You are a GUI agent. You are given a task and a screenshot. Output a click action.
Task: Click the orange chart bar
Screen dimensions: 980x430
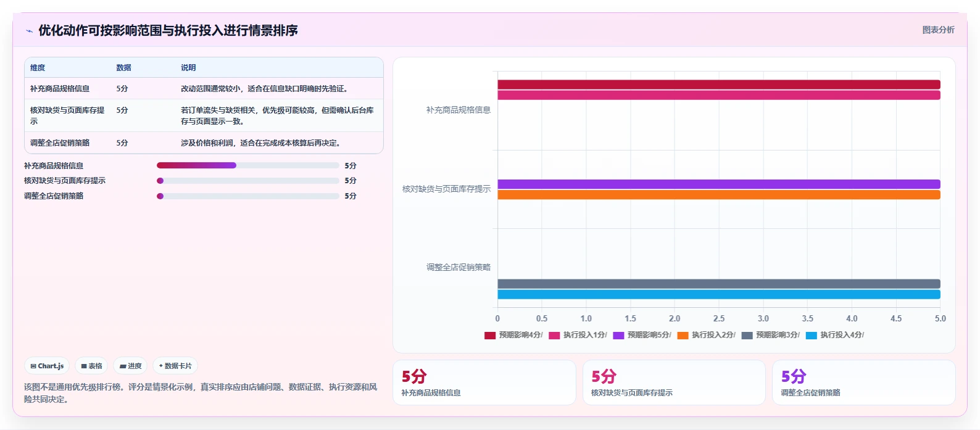[719, 195]
